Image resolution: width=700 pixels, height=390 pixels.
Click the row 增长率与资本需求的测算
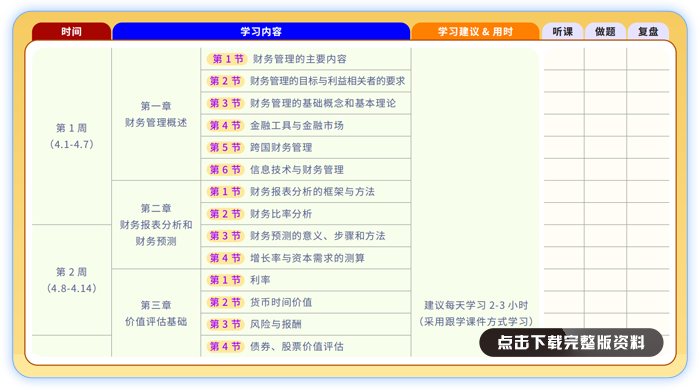point(306,258)
